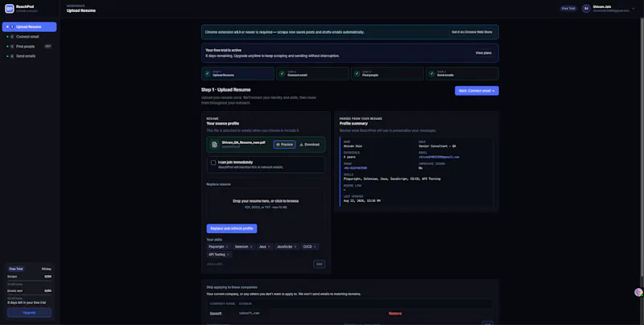The image size is (644, 325).
Task: Click the ReachPod RP logo icon
Action: [9, 8]
